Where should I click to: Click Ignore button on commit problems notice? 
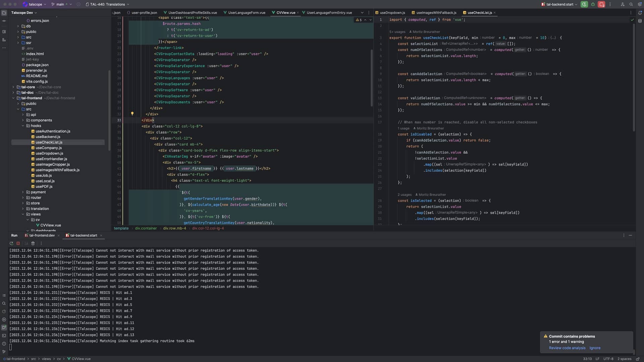pos(595,348)
